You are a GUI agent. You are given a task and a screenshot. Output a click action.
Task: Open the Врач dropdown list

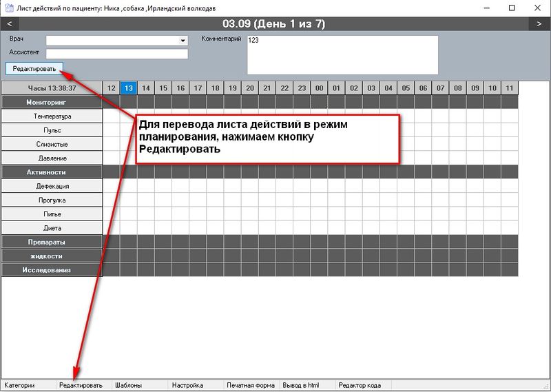183,41
